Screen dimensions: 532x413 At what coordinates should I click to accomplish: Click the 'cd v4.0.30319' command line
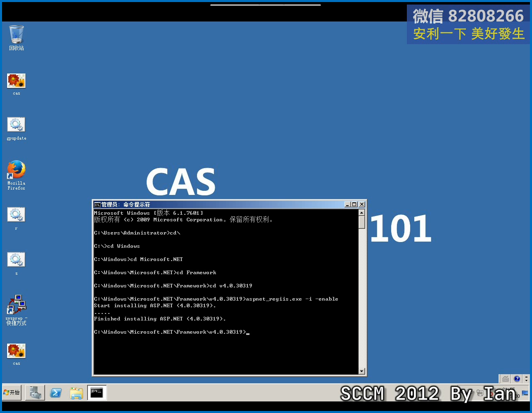click(173, 286)
